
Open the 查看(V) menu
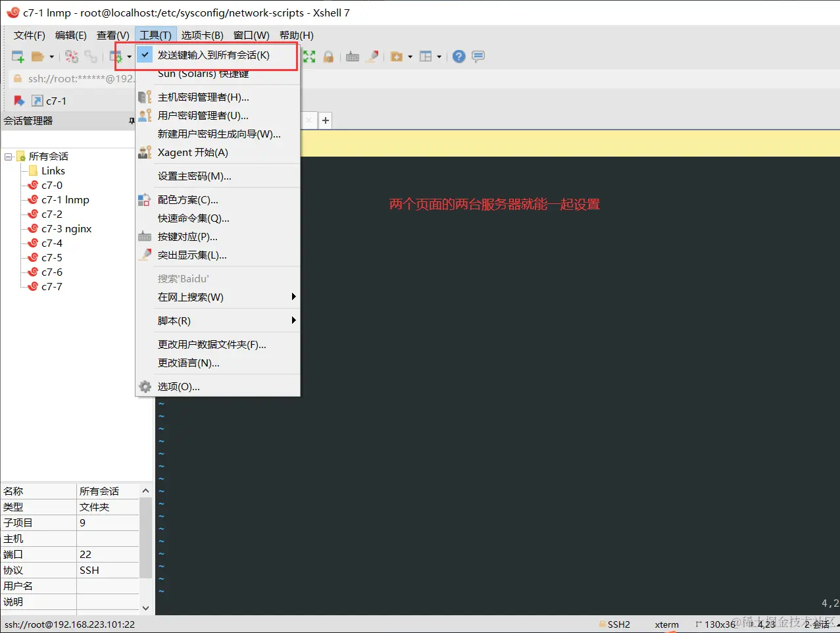pos(113,36)
